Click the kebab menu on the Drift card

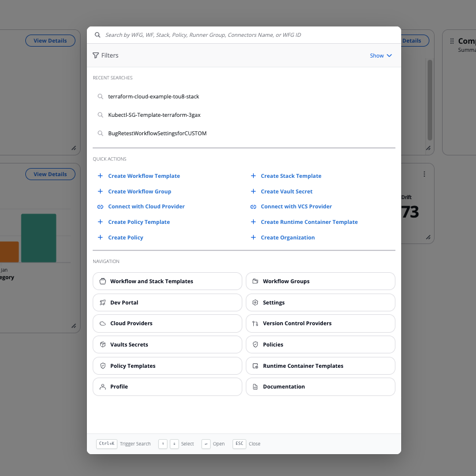point(425,173)
